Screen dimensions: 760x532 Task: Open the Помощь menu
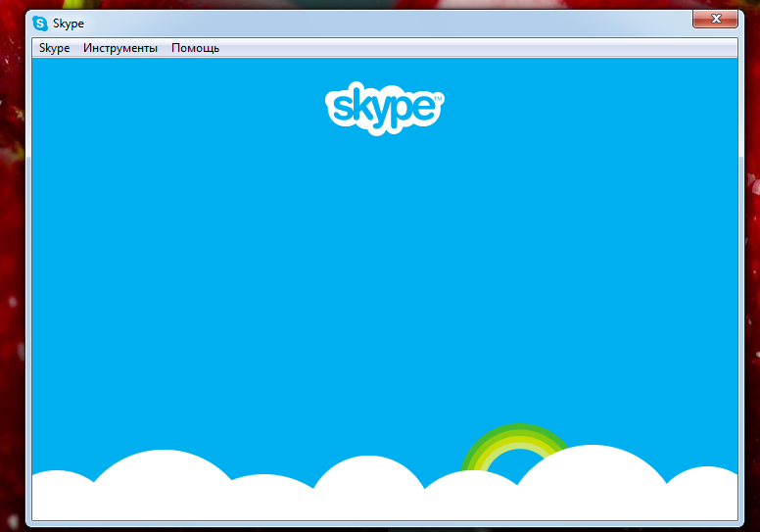[195, 48]
